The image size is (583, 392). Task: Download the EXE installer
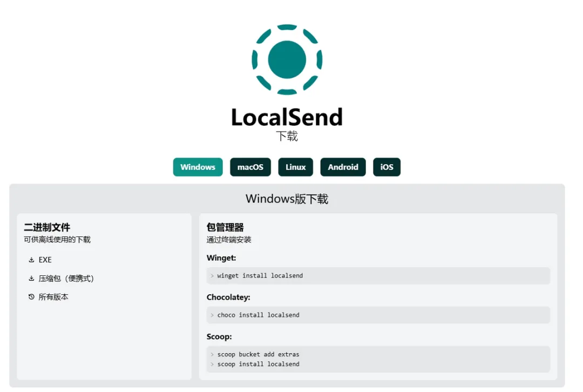(45, 260)
